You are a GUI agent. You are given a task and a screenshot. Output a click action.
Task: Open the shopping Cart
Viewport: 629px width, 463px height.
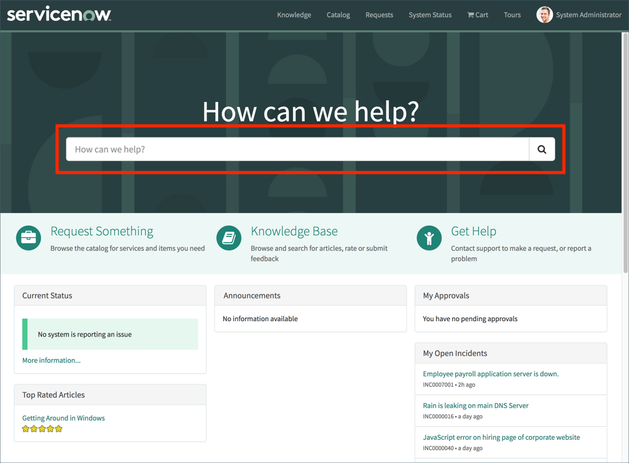477,15
